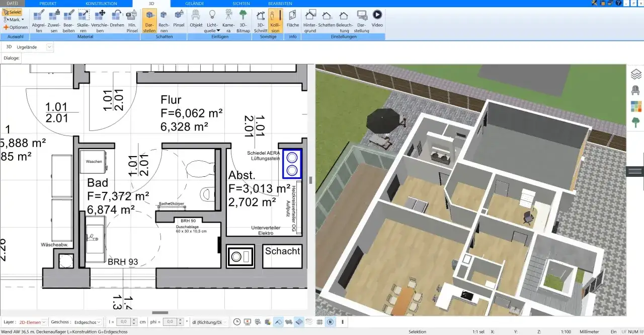Open the Bearbeiten material tool

point(69,21)
